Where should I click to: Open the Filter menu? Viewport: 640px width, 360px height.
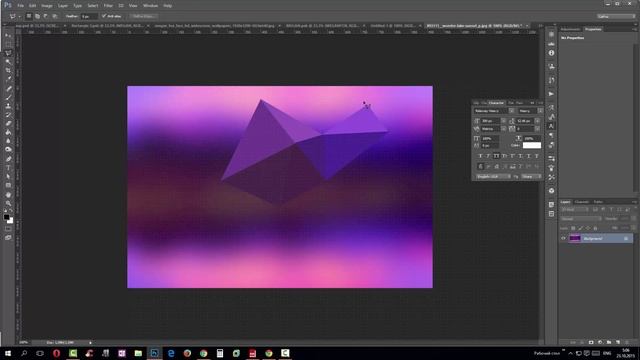[x=108, y=6]
